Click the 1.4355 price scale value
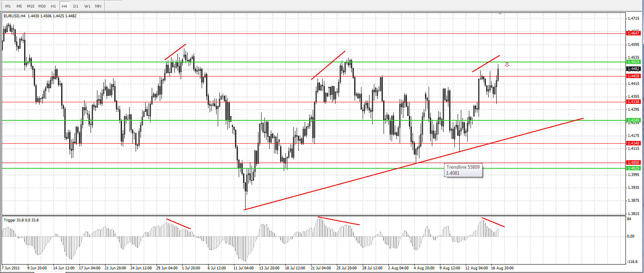644x273 pixels. 634,97
